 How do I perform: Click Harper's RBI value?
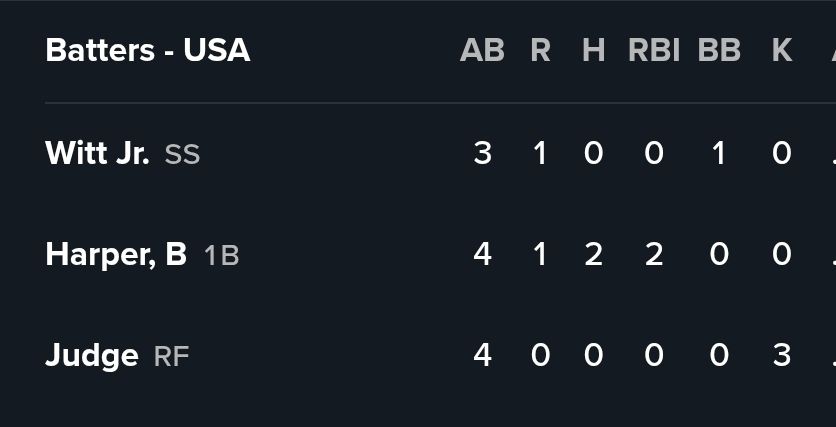pyautogui.click(x=653, y=254)
